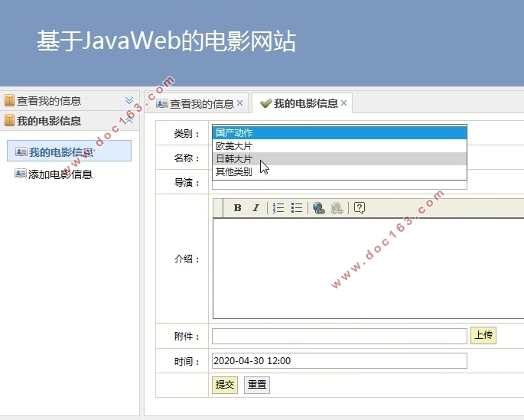Click the card icon beside sidebar 我的电影信息
Viewport: 524px width, 420px height.
tap(21, 151)
